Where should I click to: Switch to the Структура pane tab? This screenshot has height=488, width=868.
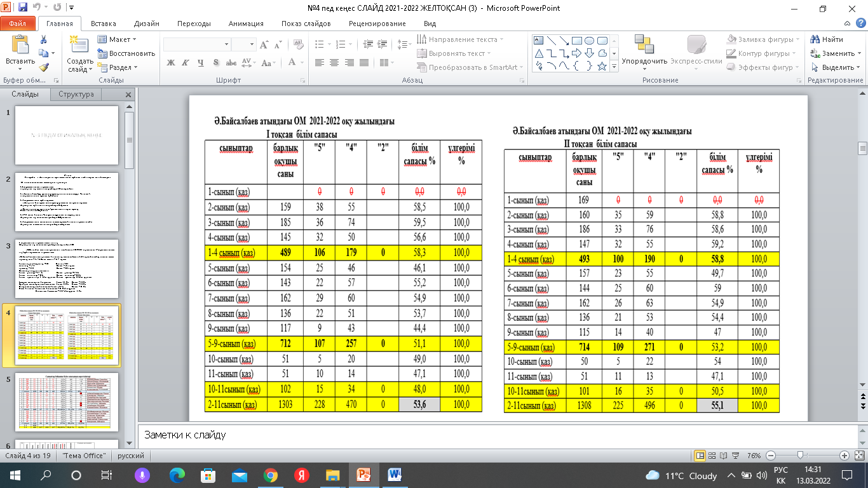(x=76, y=94)
